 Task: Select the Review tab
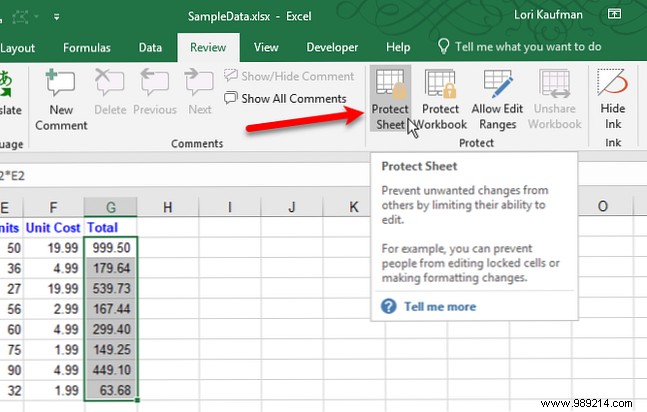(x=208, y=47)
